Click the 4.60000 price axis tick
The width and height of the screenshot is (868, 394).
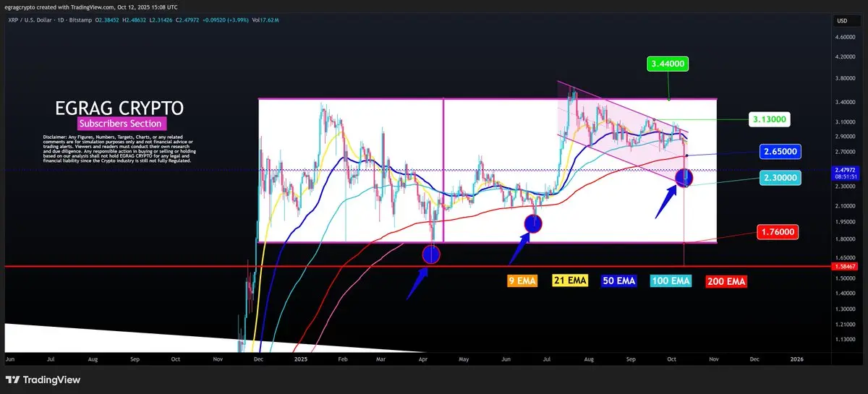tap(846, 36)
